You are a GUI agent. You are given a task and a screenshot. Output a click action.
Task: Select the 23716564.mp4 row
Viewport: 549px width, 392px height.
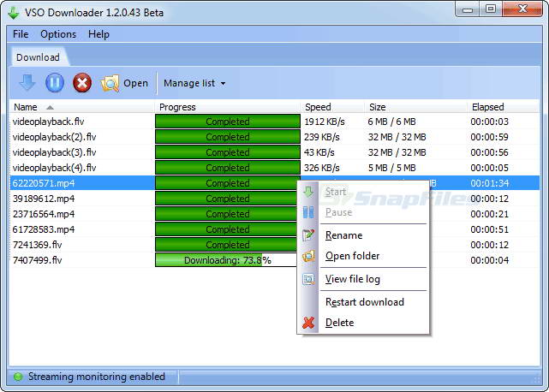[x=274, y=214]
